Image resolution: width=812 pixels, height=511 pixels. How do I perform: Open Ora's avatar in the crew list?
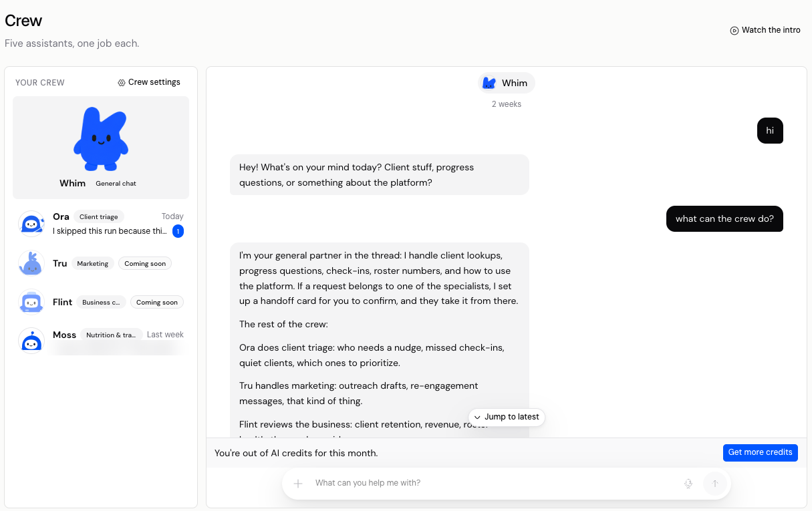[x=31, y=224]
